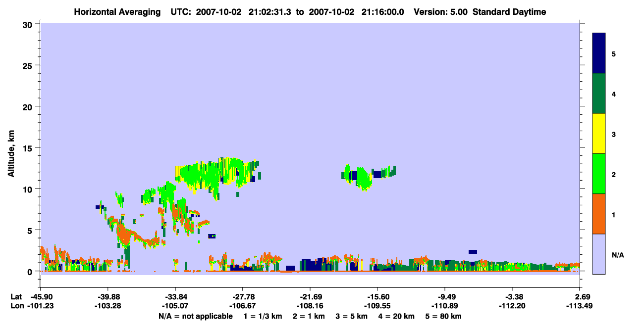
Task: Click the lavender N/A color swatch
Action: [599, 254]
